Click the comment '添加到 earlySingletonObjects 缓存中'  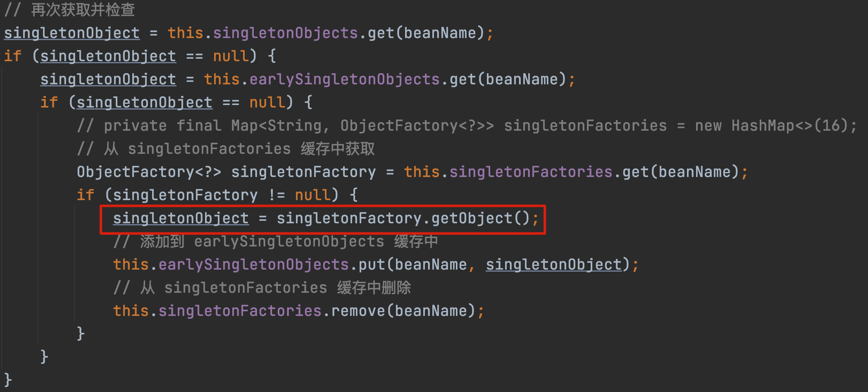pyautogui.click(x=276, y=241)
